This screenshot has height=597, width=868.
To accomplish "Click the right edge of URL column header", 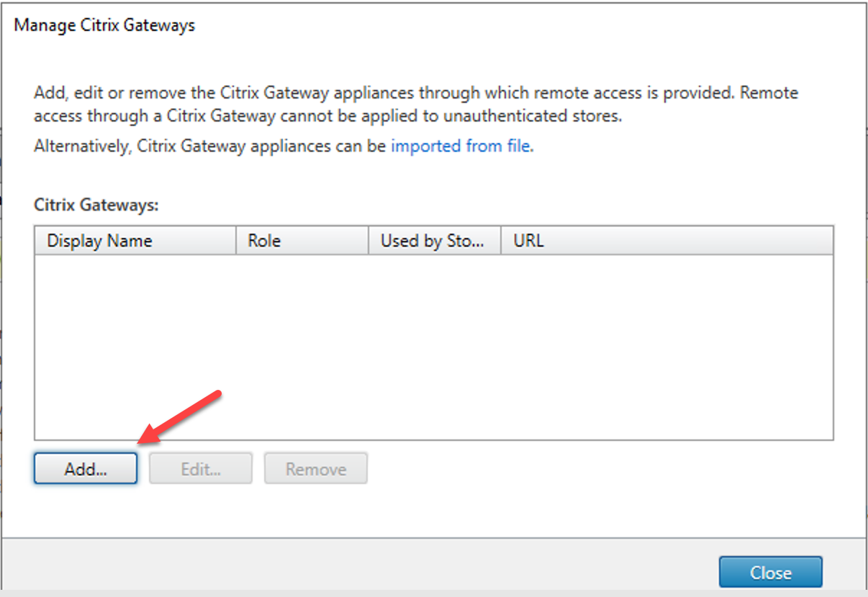I will point(832,241).
